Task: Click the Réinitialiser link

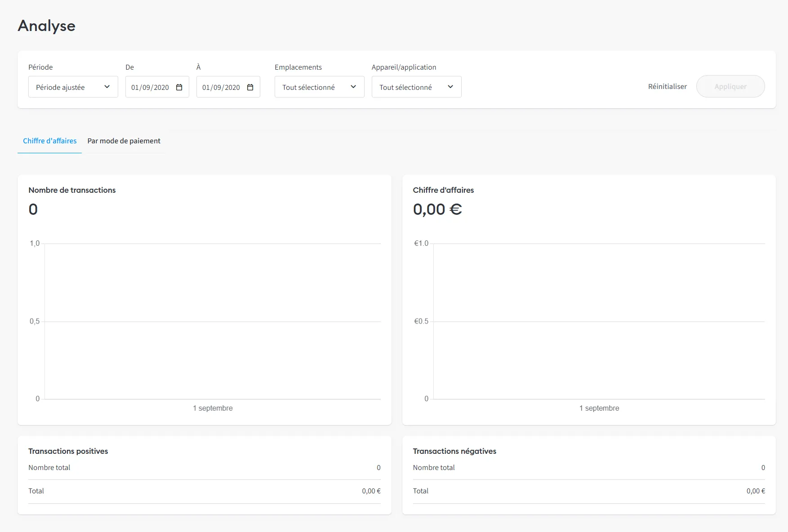Action: [x=667, y=86]
